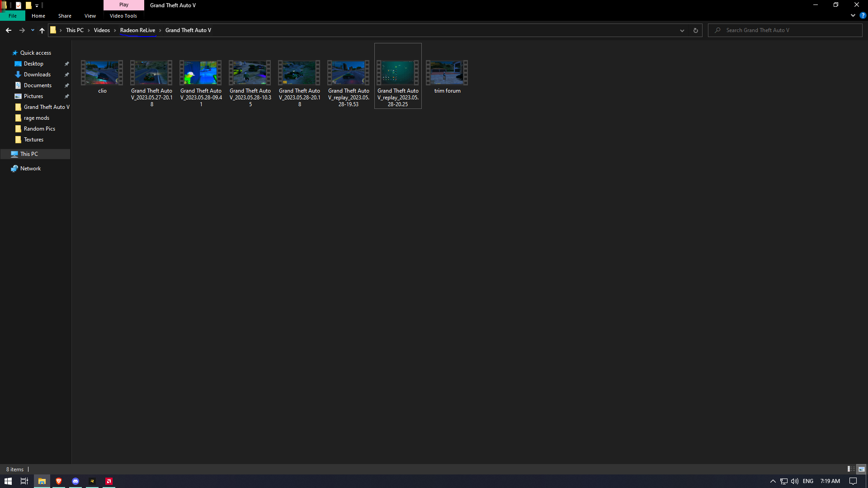Open the View ribbon tab
Viewport: 868px width, 488px height.
point(90,16)
